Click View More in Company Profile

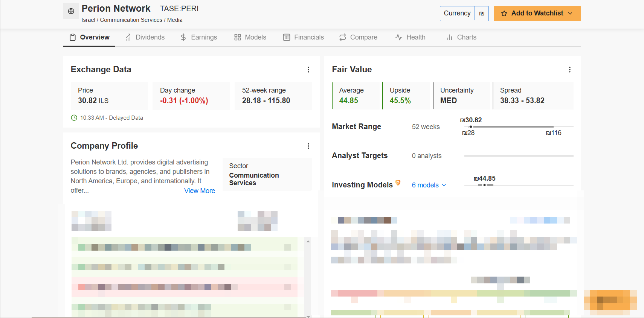coord(200,191)
